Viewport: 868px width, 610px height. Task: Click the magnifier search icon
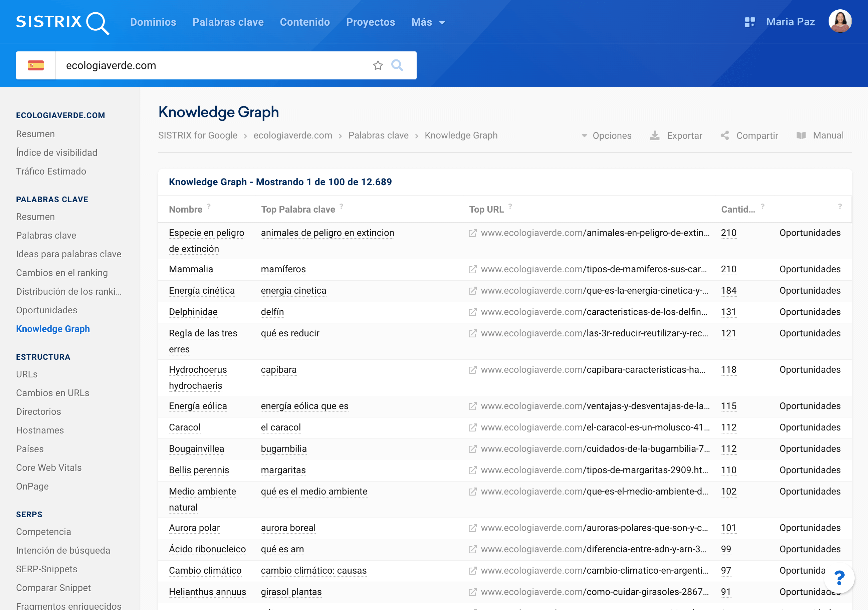[397, 65]
